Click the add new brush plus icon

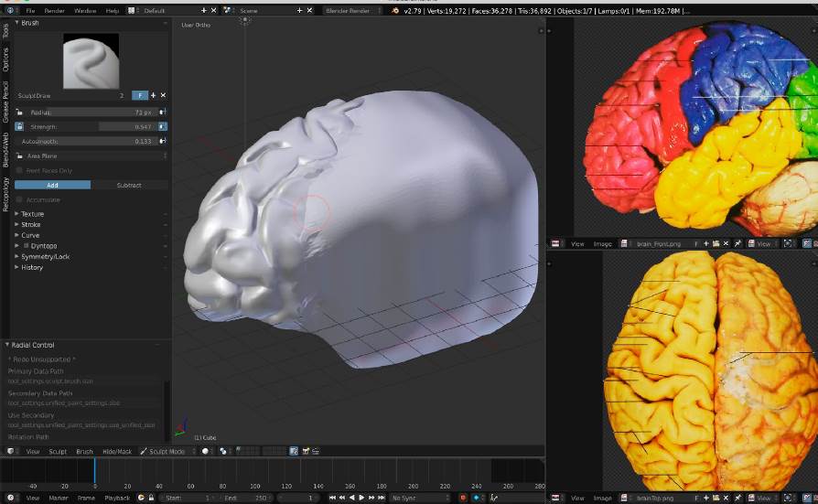(153, 95)
